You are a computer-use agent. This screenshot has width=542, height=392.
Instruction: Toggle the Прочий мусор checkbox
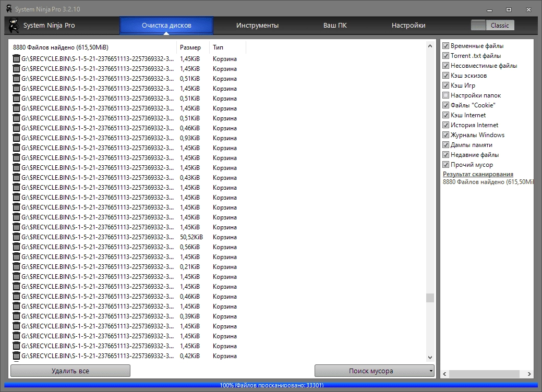[446, 164]
